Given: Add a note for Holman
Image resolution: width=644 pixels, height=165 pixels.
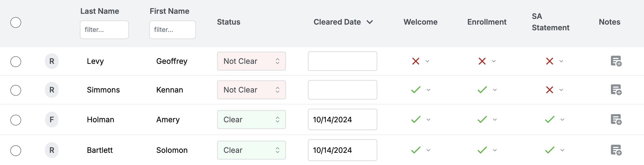Looking at the screenshot, I should pos(616,120).
